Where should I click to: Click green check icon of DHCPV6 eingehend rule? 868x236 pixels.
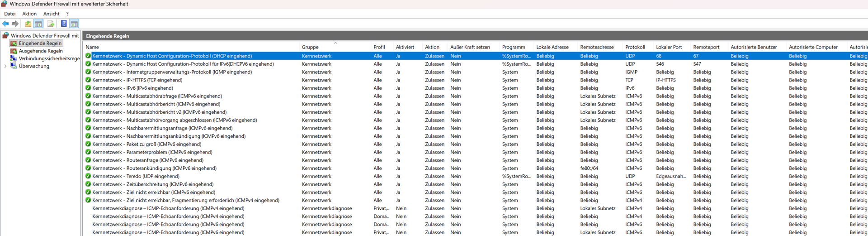pyautogui.click(x=88, y=64)
